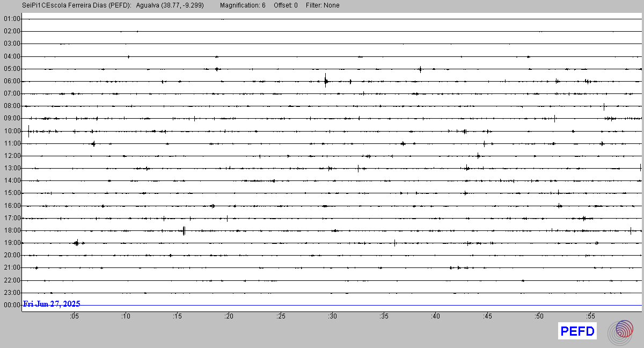Click the :25 minute axis label
The width and height of the screenshot is (644, 348).
click(x=281, y=316)
